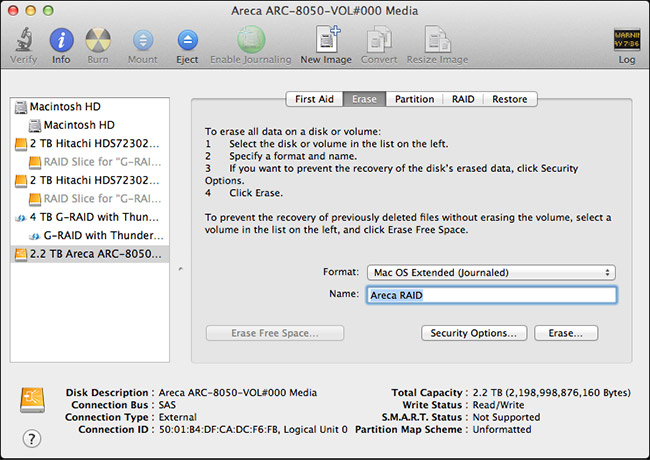The width and height of the screenshot is (650, 460).
Task: Click the Convert toolbar icon
Action: 379,39
